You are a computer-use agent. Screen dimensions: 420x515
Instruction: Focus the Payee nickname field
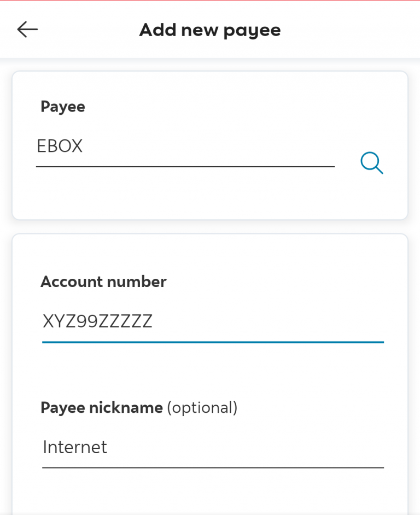tap(213, 447)
